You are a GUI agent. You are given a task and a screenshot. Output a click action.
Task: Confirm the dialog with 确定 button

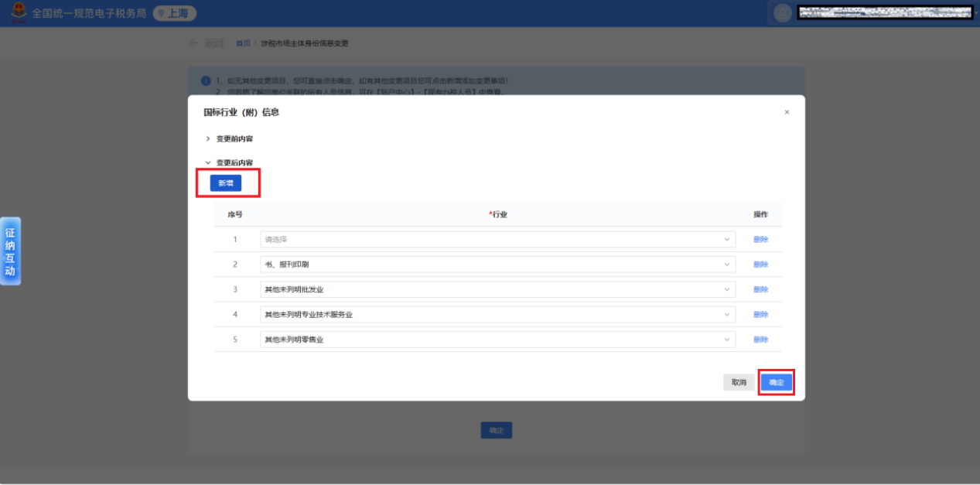point(777,382)
